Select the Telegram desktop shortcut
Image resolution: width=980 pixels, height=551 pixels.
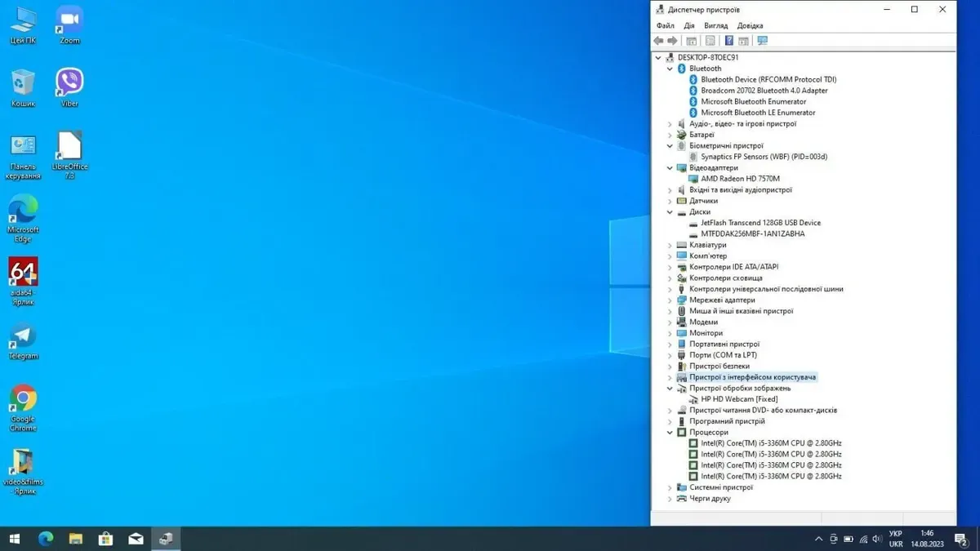[x=23, y=338]
